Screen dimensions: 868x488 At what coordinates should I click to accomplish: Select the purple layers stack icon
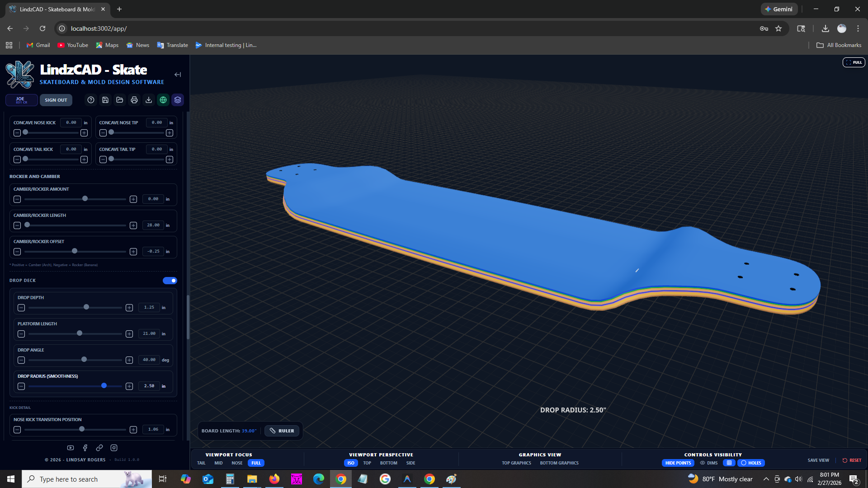[x=177, y=100]
